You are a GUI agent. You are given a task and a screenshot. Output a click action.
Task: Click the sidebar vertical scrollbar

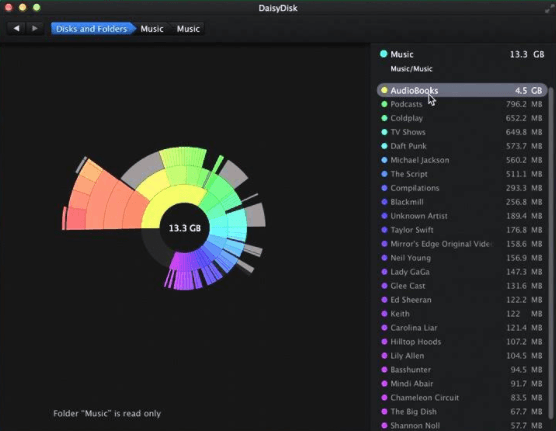pos(551,252)
